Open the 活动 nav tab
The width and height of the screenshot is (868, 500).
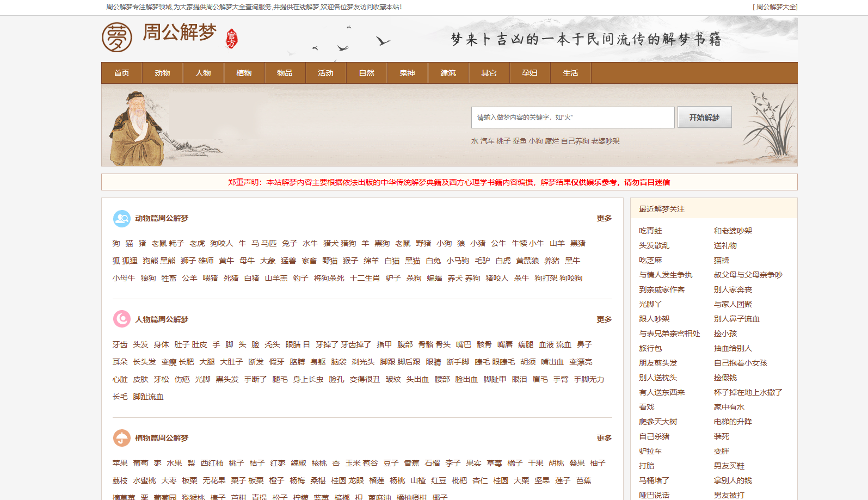[x=326, y=73]
